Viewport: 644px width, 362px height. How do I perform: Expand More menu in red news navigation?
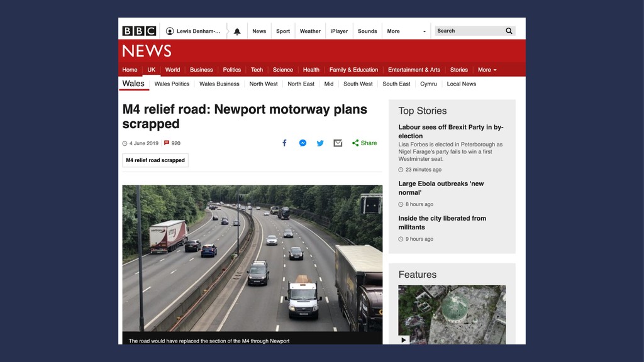coord(487,70)
